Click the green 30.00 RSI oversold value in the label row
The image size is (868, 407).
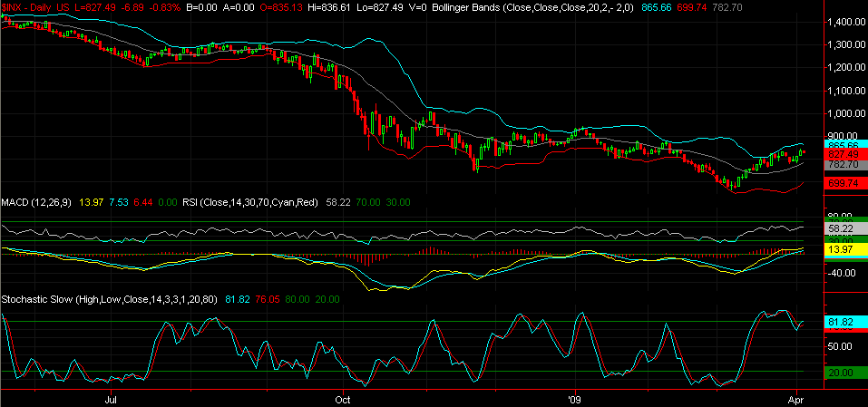click(x=398, y=202)
